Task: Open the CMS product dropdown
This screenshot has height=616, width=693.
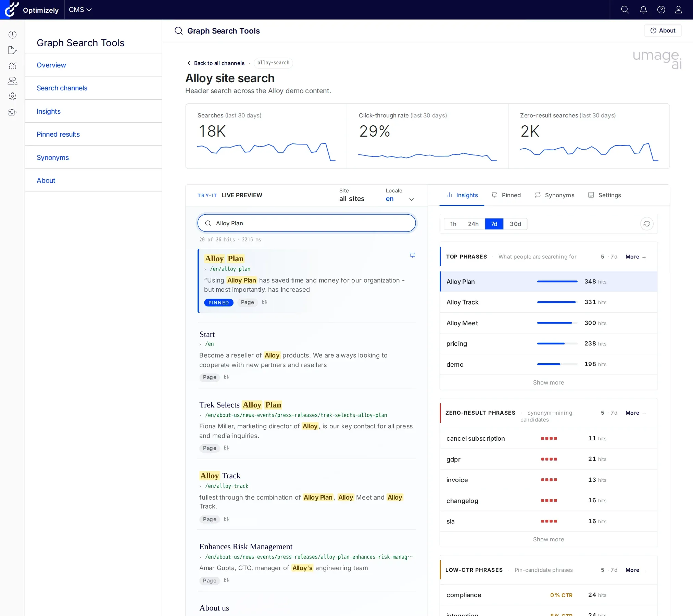Action: pos(80,10)
